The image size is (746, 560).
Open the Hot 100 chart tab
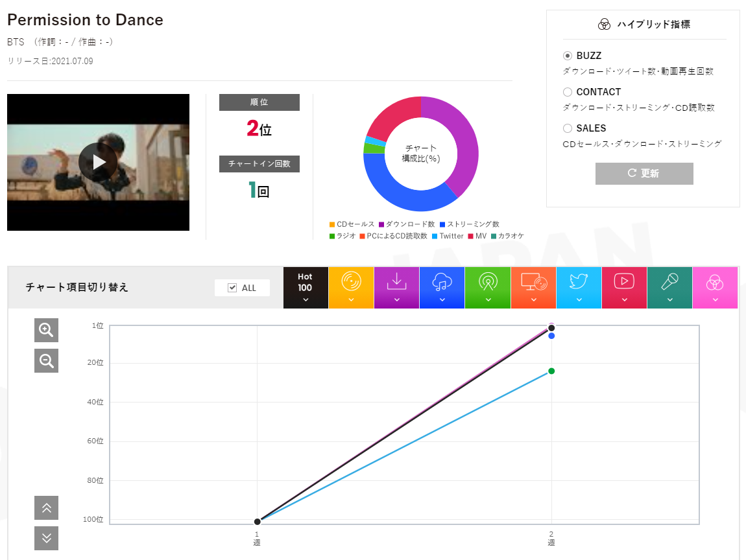(x=306, y=288)
